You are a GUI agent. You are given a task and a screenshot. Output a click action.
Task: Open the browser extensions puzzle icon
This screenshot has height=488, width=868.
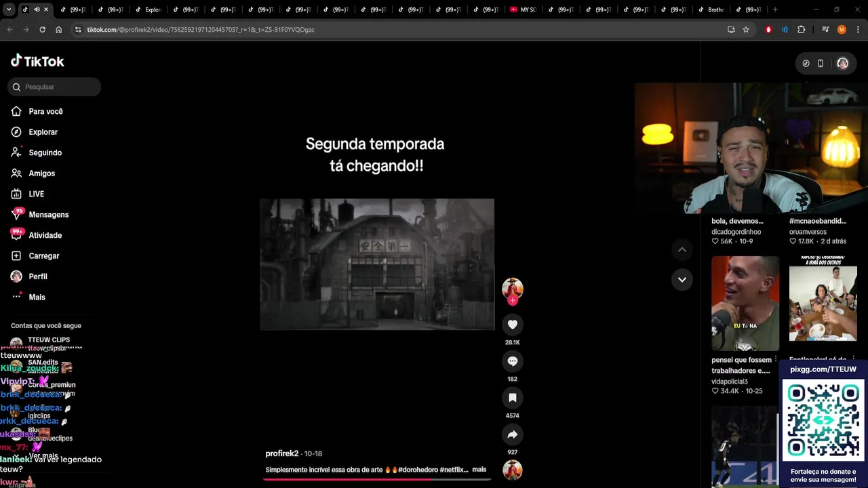[x=801, y=30]
